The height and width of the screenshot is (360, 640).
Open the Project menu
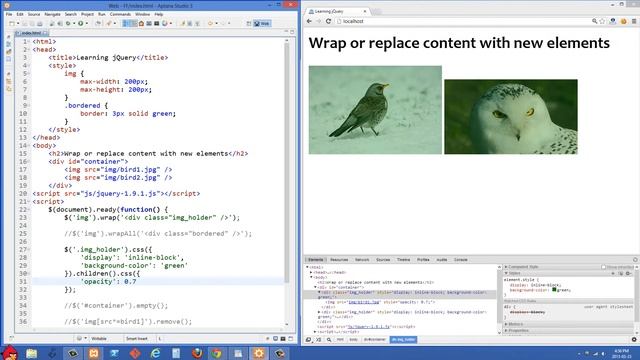(x=87, y=14)
